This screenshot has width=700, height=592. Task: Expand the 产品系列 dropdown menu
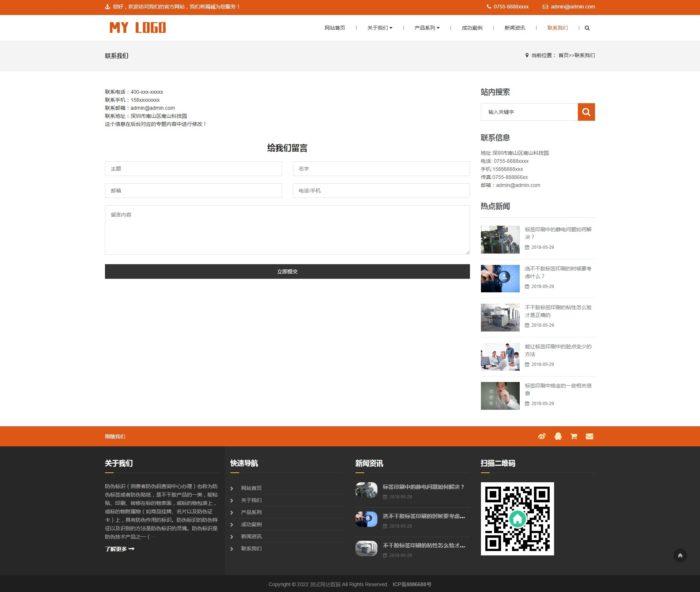[x=427, y=28]
